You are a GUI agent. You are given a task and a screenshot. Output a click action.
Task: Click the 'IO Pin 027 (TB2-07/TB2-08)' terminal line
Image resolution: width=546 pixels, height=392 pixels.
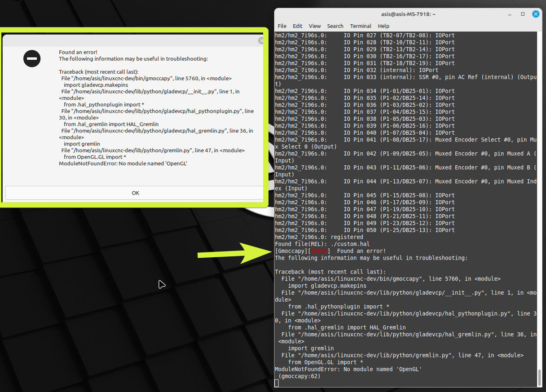pos(365,35)
